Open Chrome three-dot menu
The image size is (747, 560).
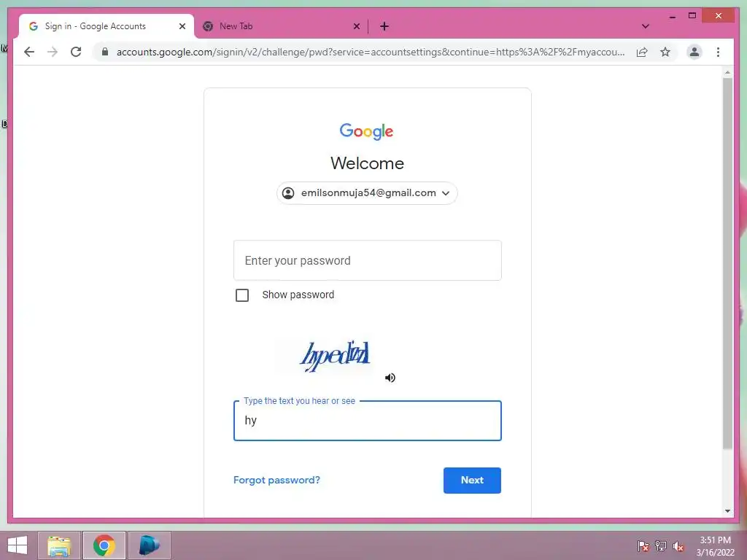tap(718, 52)
